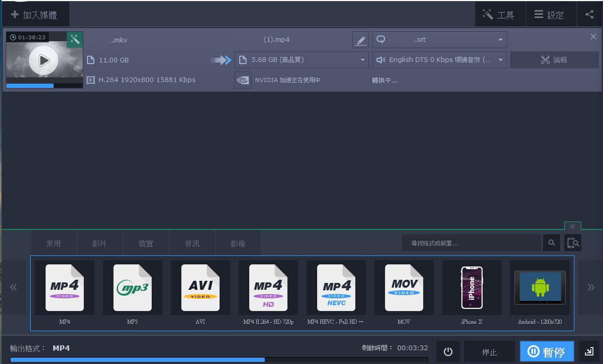
Task: Click the Edit (編輯) scissors button
Action: (x=554, y=60)
